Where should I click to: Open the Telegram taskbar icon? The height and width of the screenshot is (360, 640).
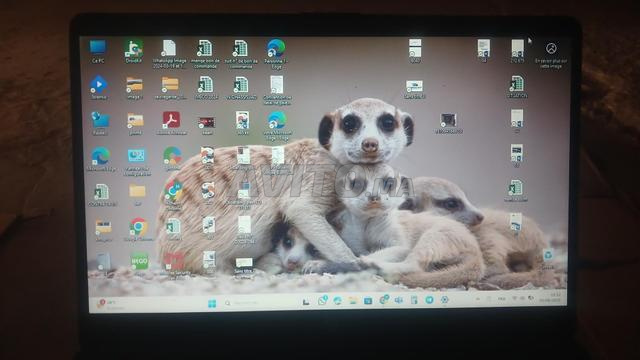coord(429,300)
